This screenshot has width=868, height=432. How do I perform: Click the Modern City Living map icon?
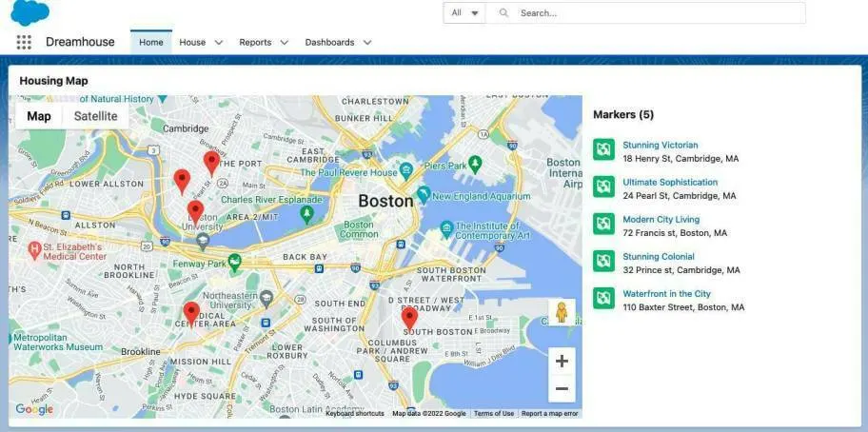604,224
